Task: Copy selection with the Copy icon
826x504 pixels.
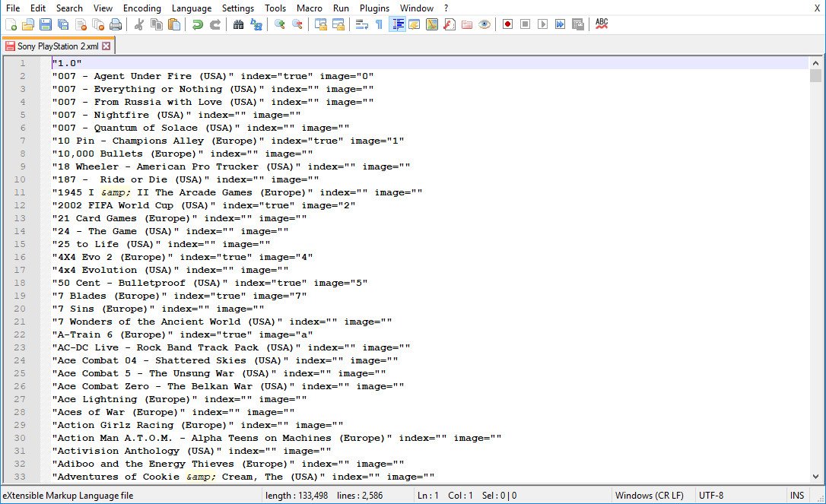Action: (x=157, y=24)
